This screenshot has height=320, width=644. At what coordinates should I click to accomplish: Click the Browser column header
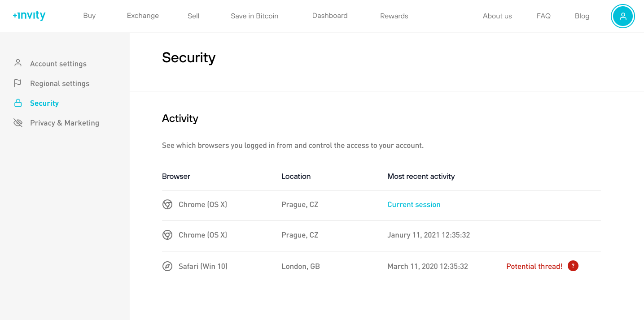(x=176, y=176)
